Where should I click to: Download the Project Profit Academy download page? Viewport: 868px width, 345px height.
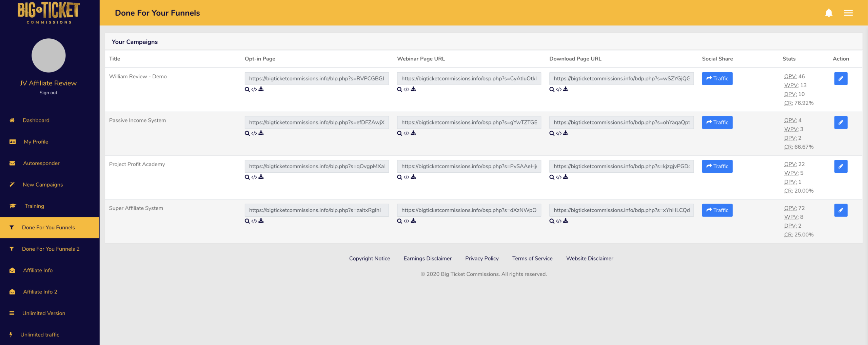pyautogui.click(x=566, y=177)
